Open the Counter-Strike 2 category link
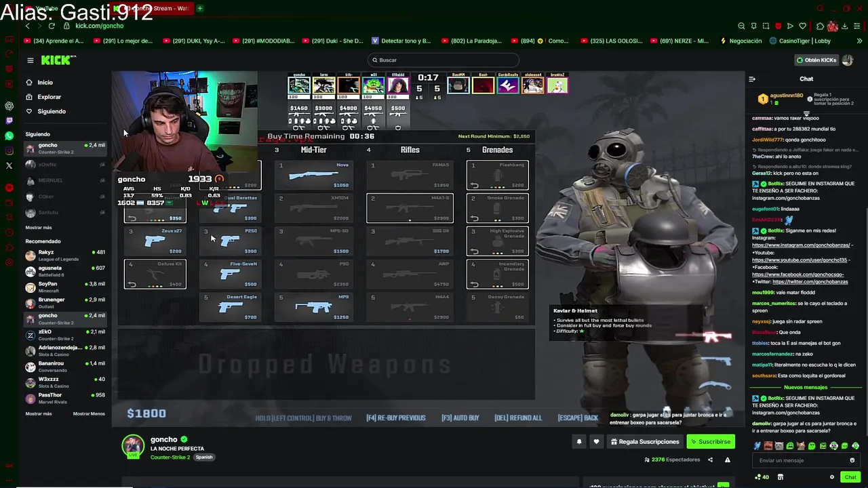The width and height of the screenshot is (868, 488). [170, 457]
